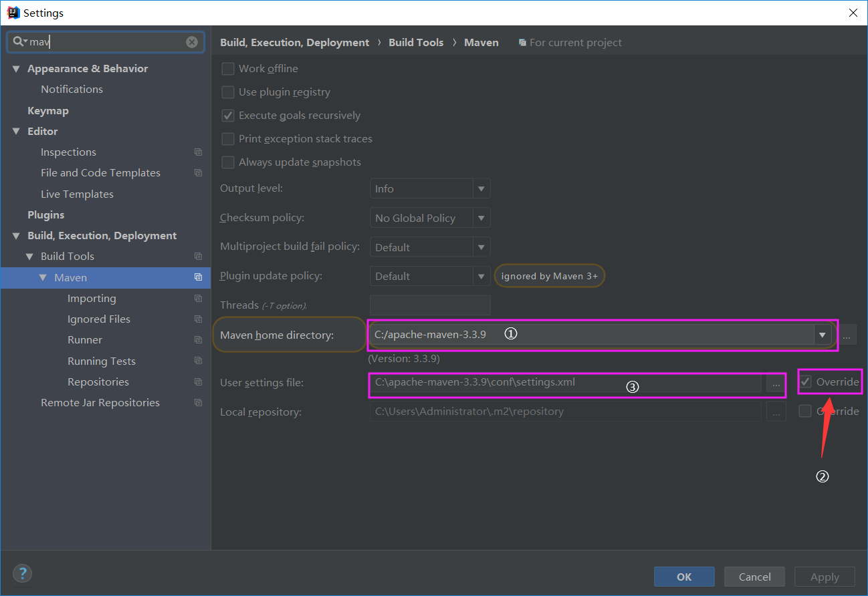The width and height of the screenshot is (868, 596).
Task: Browse for User settings file
Action: tap(776, 383)
